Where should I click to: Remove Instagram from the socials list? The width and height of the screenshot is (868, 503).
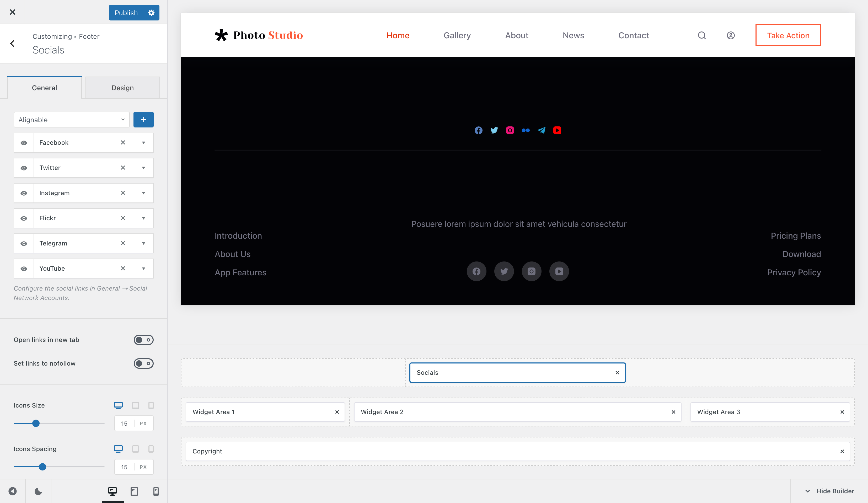click(x=123, y=192)
